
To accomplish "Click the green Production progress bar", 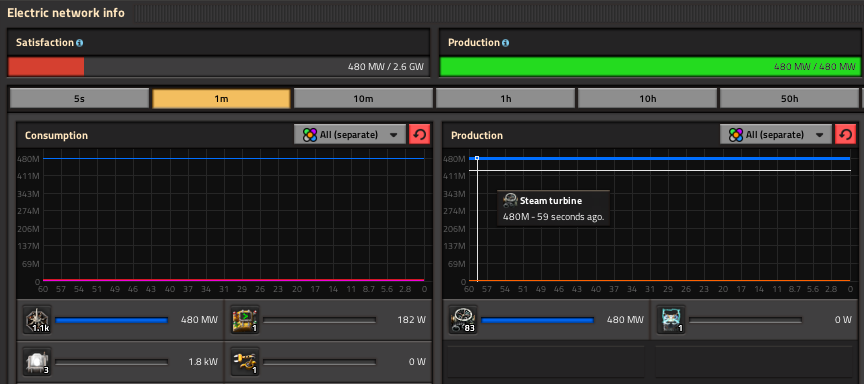I will pos(650,67).
